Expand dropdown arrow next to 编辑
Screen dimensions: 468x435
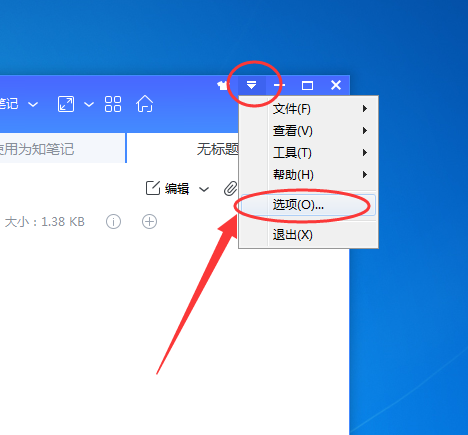(204, 189)
